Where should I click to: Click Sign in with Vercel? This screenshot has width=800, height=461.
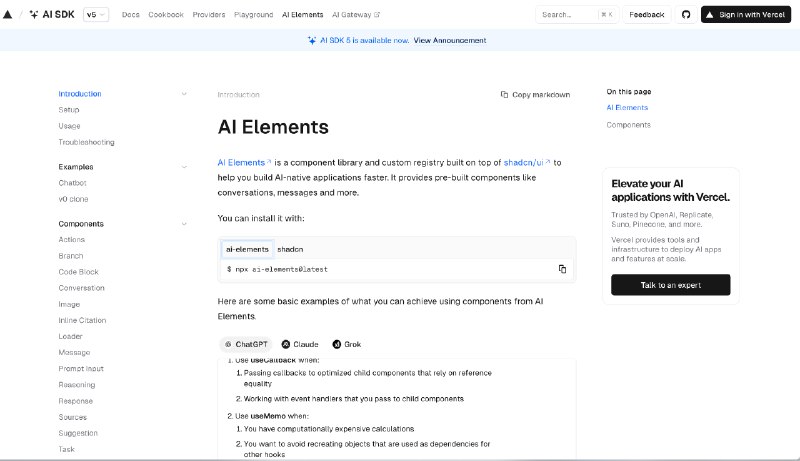pos(746,15)
